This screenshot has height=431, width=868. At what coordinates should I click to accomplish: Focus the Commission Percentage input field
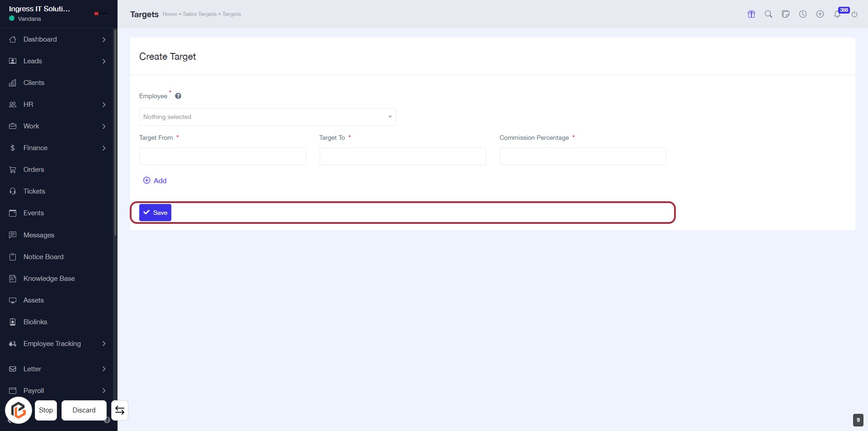[x=582, y=156]
